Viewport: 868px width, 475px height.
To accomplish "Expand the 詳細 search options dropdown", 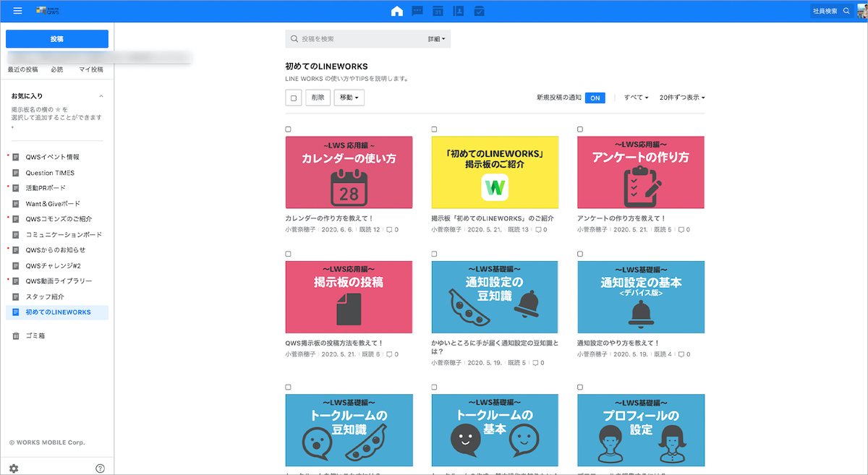I will point(436,39).
